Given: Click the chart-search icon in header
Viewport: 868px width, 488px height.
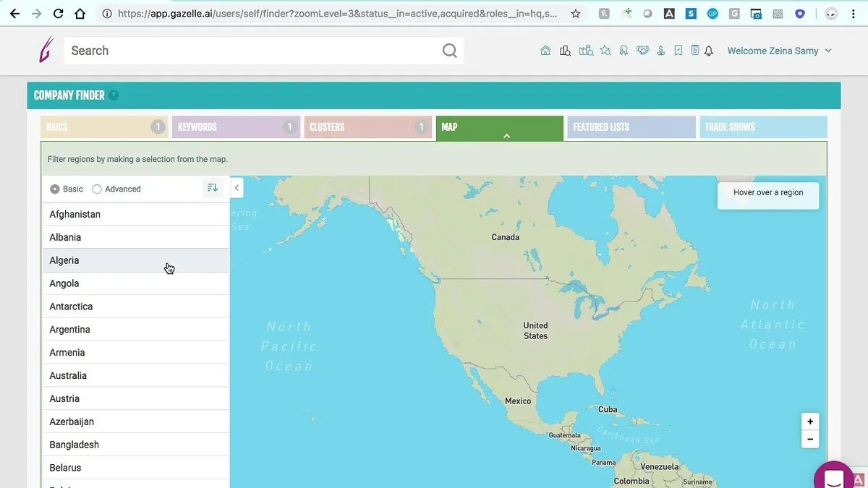Looking at the screenshot, I should click(x=586, y=51).
